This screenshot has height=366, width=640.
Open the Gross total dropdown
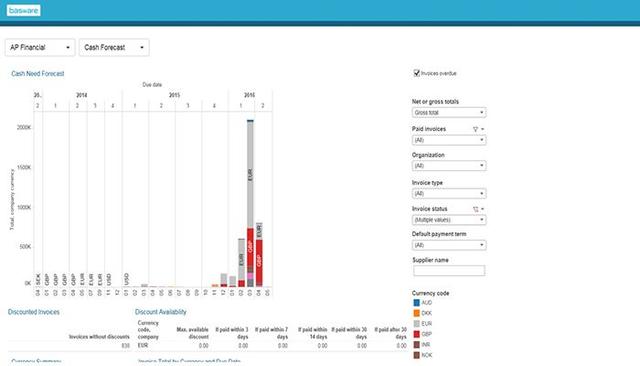pyautogui.click(x=449, y=112)
